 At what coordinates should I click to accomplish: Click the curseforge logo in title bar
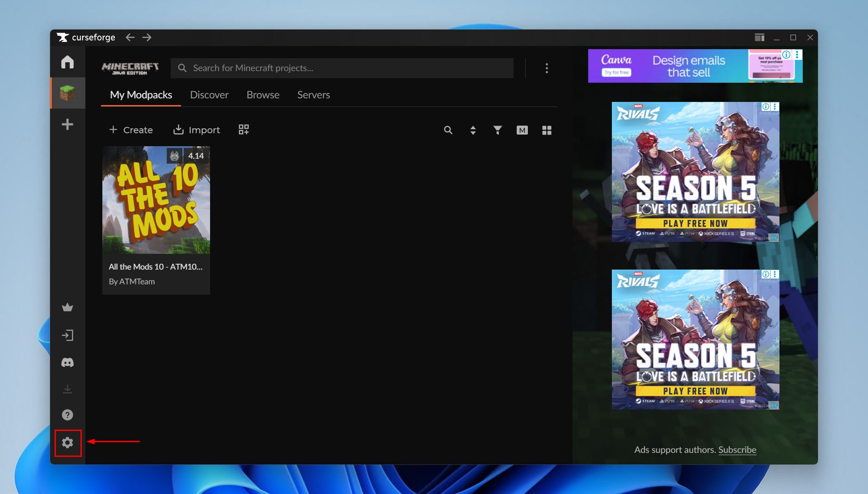86,37
